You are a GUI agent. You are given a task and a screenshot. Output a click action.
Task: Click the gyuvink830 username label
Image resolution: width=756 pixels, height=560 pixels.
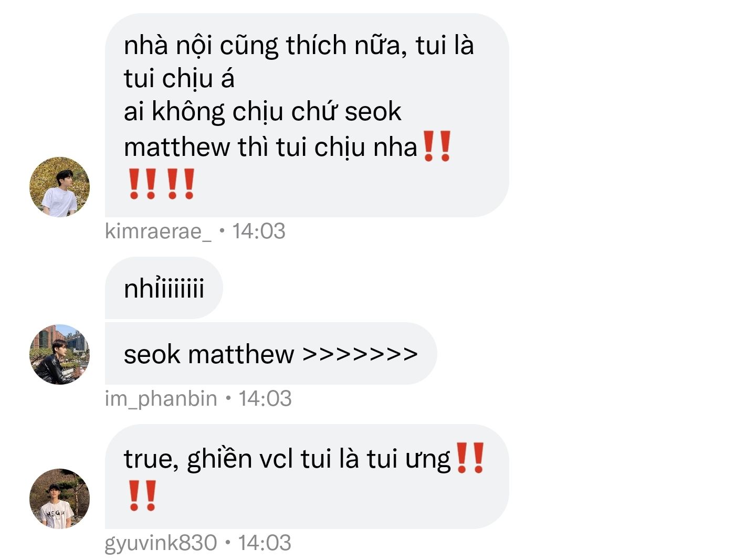click(161, 543)
